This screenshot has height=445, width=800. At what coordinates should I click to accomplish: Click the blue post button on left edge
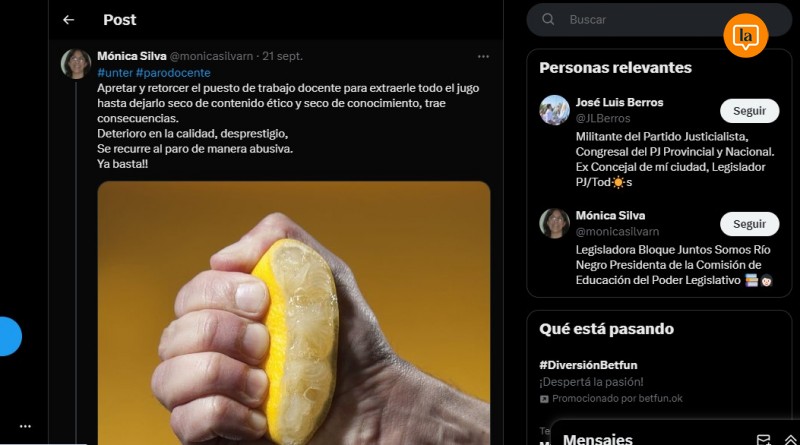pos(10,336)
